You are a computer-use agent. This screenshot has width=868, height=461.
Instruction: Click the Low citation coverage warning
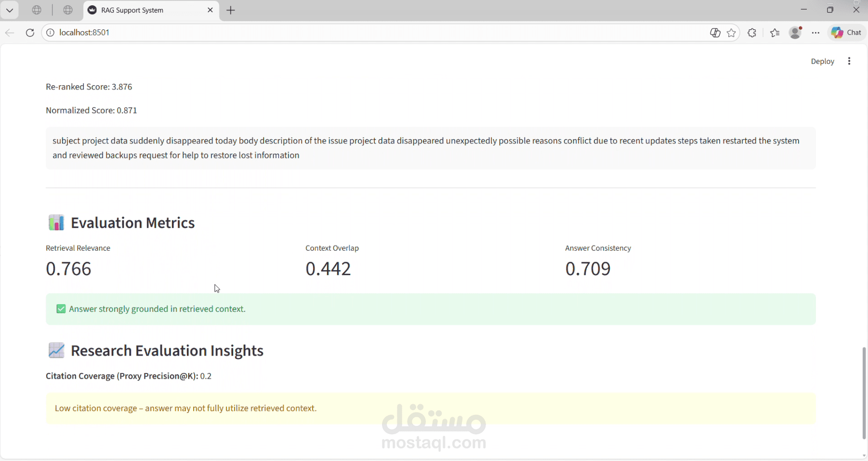click(431, 409)
